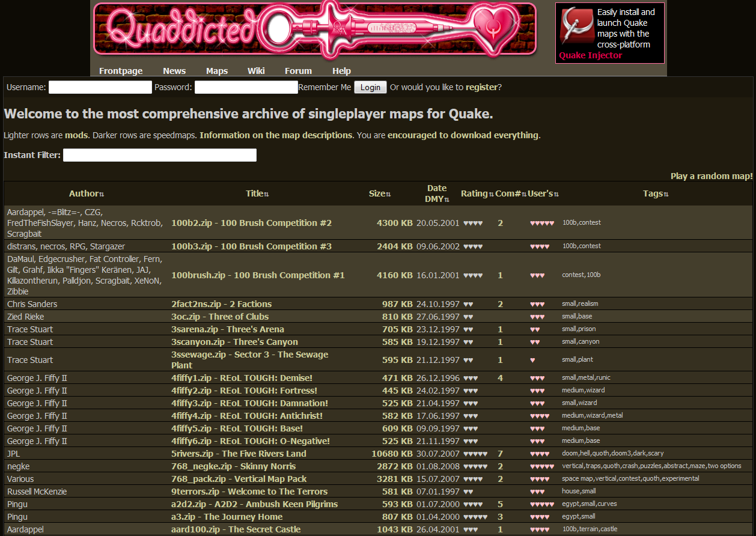Open 9terrors.zip - Welcome to The Terrors
The width and height of the screenshot is (756, 536).
249,492
